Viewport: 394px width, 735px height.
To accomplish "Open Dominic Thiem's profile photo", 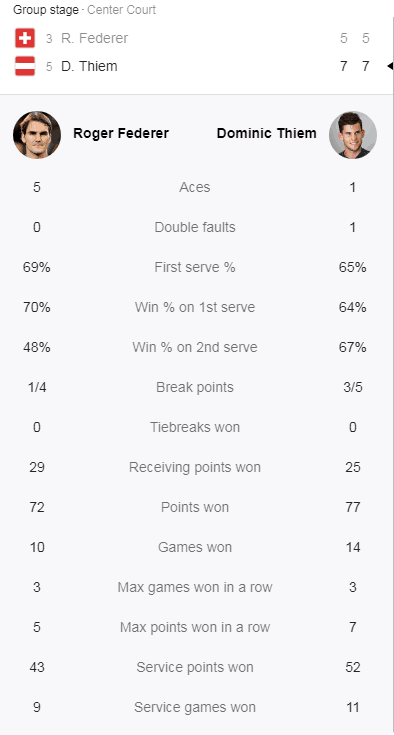I will click(353, 135).
